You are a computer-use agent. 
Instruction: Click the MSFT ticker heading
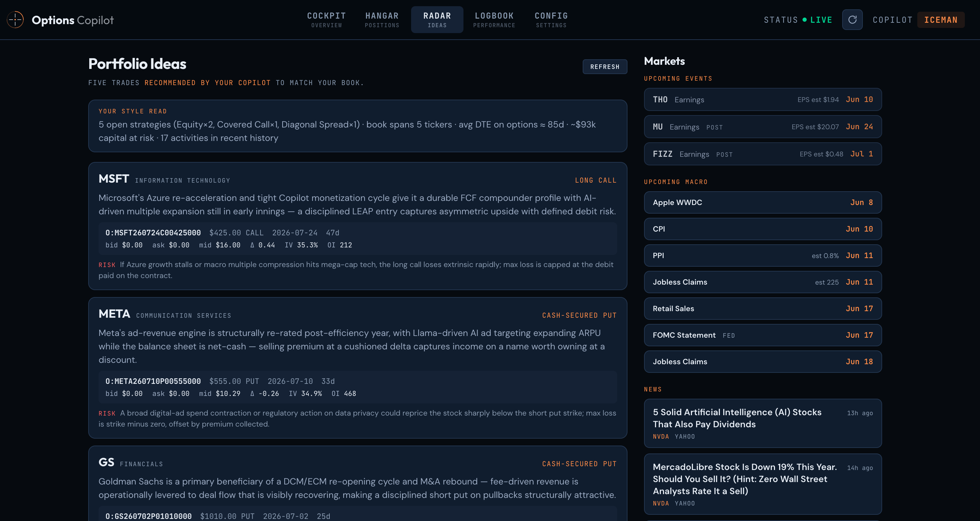pyautogui.click(x=114, y=179)
